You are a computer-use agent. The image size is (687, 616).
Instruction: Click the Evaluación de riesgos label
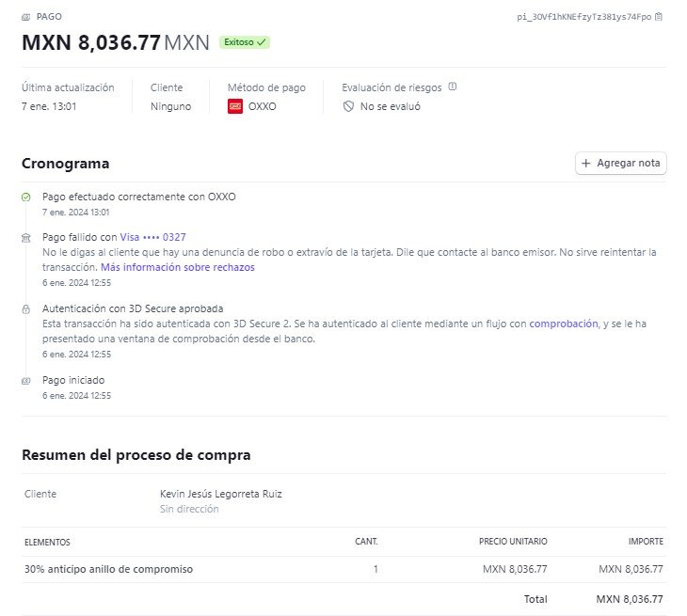[x=391, y=87]
